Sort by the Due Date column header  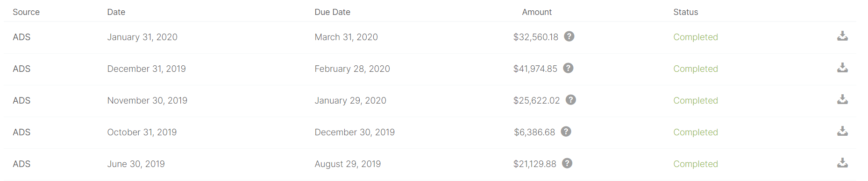coord(333,12)
